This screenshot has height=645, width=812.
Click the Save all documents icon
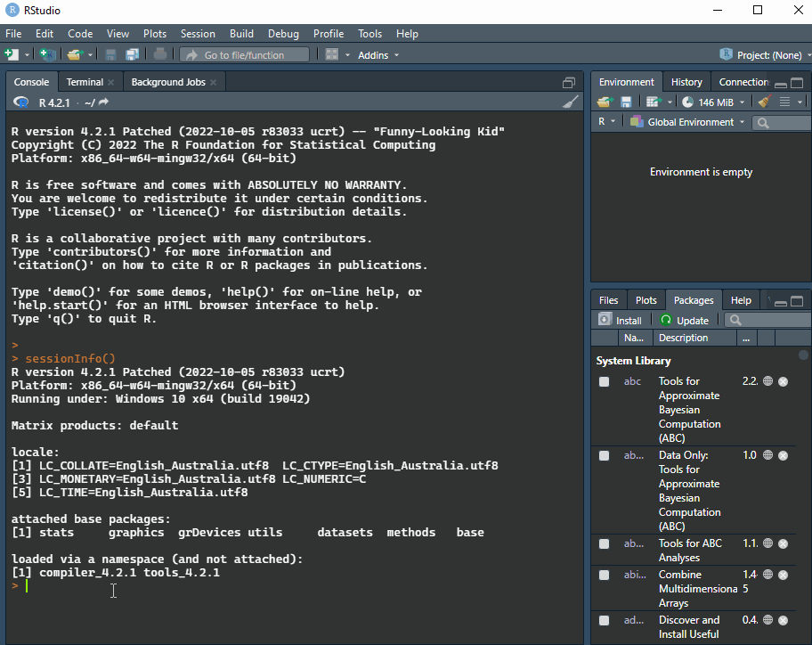coord(133,54)
